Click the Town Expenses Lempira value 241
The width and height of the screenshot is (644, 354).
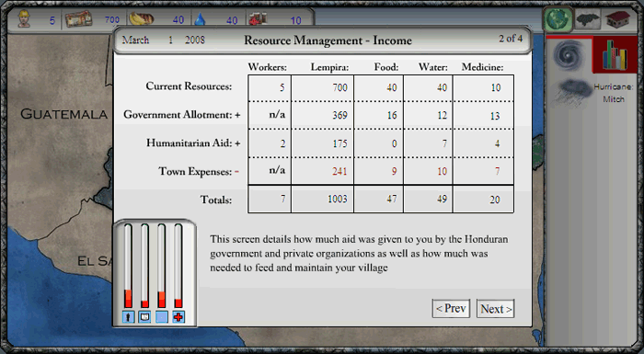coord(339,171)
